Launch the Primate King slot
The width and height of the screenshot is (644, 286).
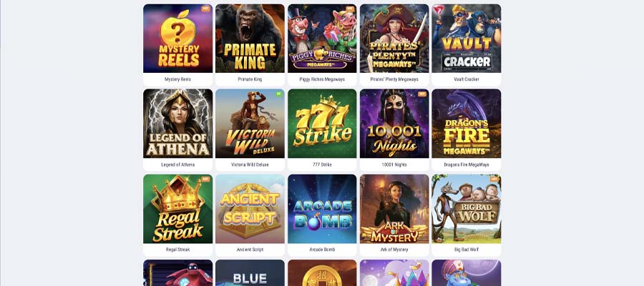[250, 39]
